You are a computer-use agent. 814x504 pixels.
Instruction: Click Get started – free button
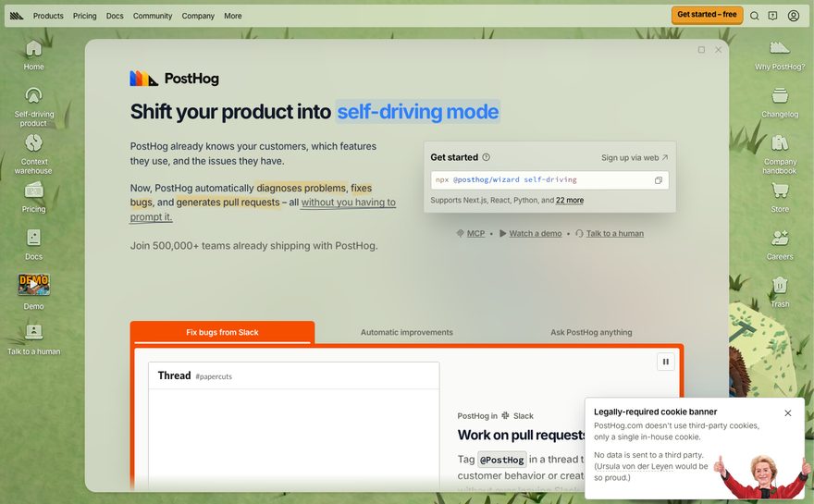point(707,15)
